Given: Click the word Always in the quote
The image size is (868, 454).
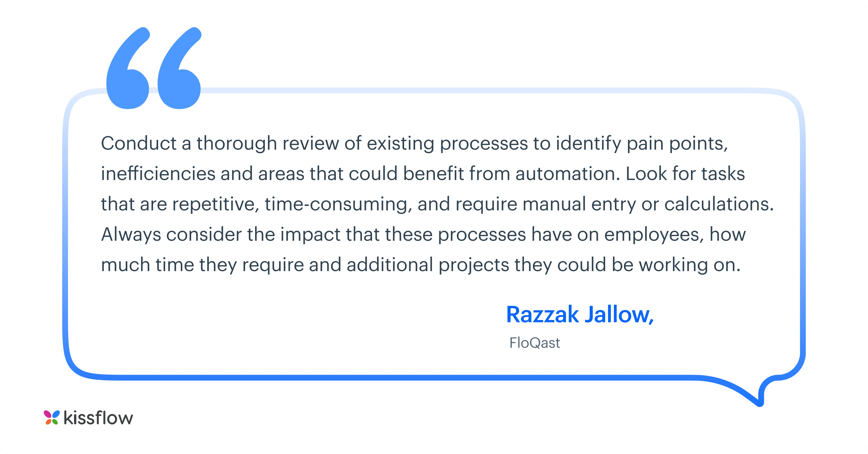Looking at the screenshot, I should coord(131,235).
